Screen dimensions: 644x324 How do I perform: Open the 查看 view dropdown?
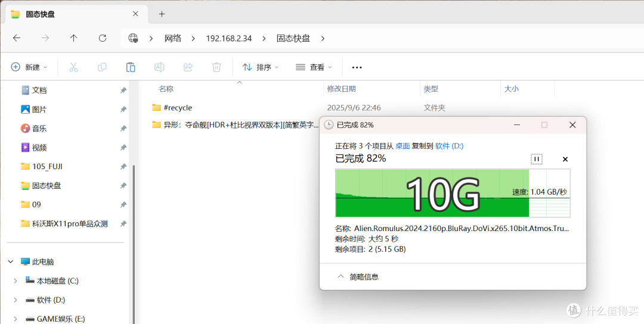point(314,67)
